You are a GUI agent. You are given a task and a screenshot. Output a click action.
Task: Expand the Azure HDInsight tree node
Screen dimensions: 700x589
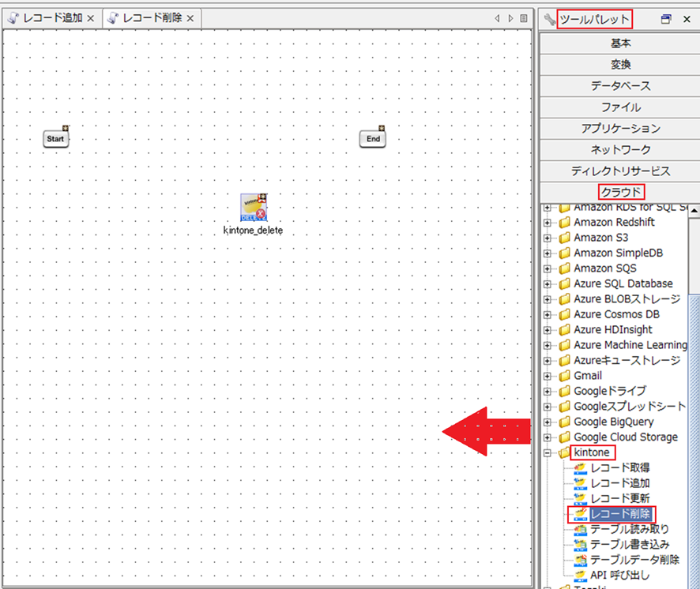[x=548, y=330]
